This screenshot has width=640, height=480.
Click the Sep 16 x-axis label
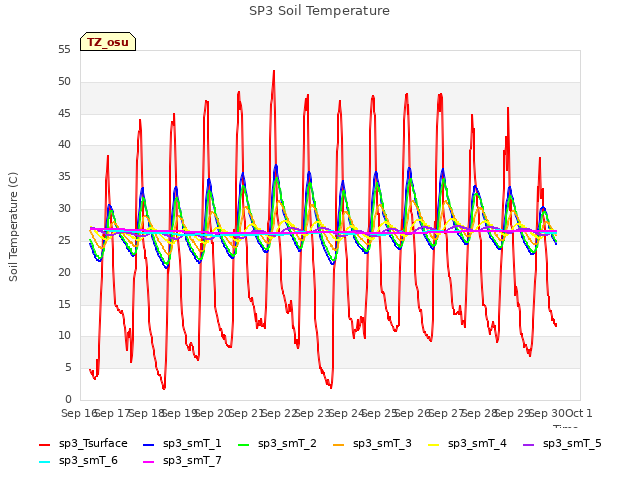click(x=79, y=413)
